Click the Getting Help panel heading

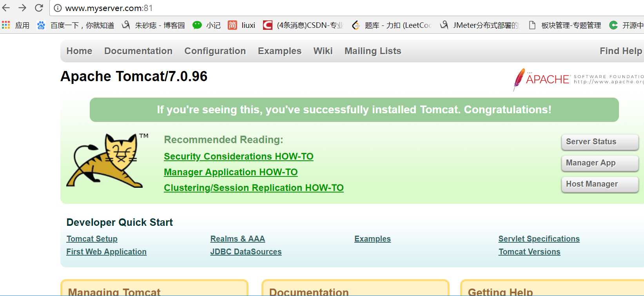point(500,292)
